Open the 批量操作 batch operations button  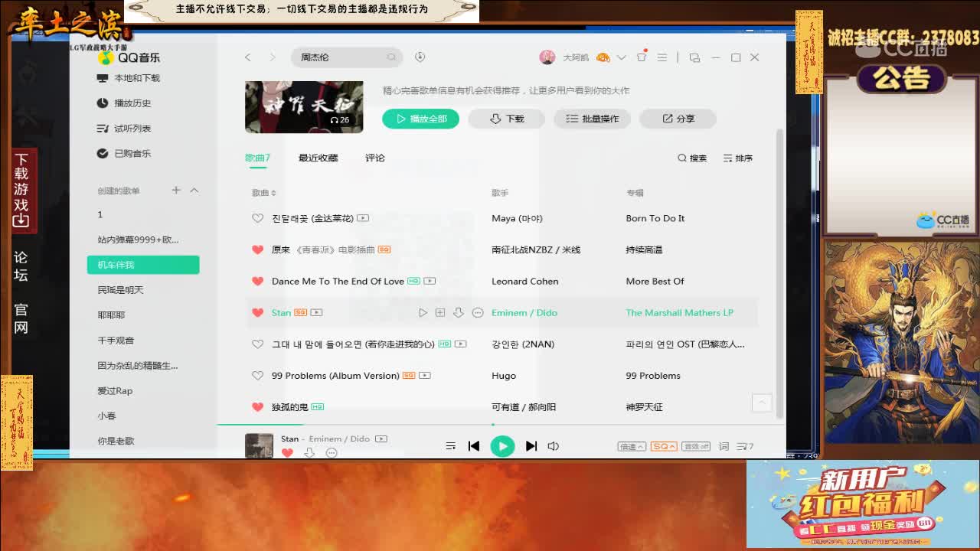(592, 119)
